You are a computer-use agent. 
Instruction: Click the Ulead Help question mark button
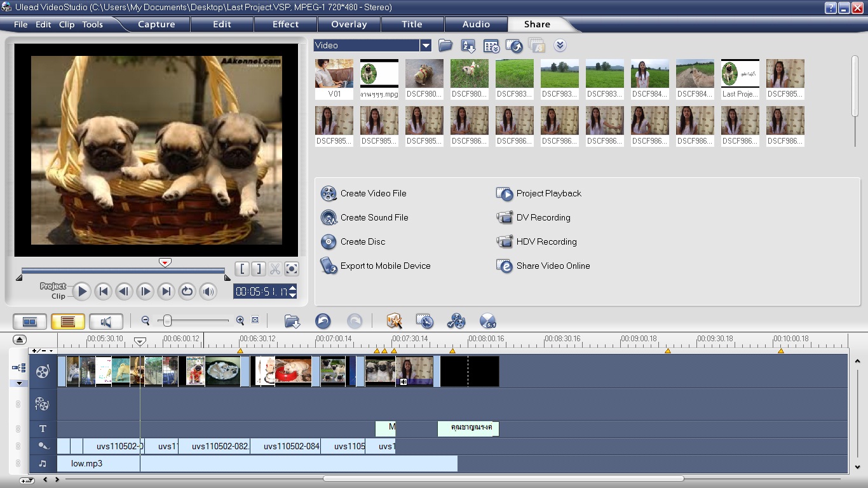(x=831, y=8)
